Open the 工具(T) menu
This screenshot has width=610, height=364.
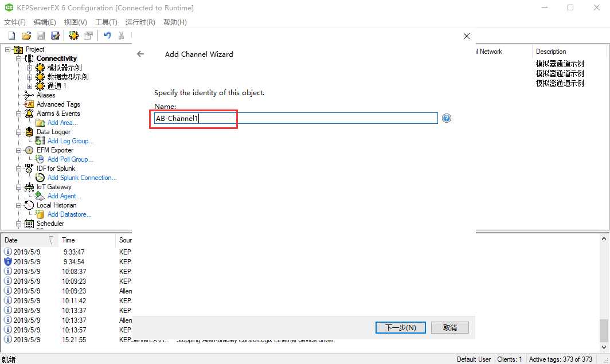106,22
